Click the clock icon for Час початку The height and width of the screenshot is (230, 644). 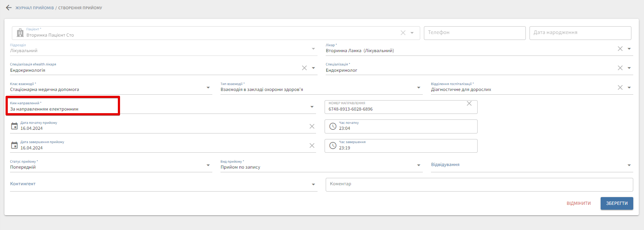(x=333, y=126)
